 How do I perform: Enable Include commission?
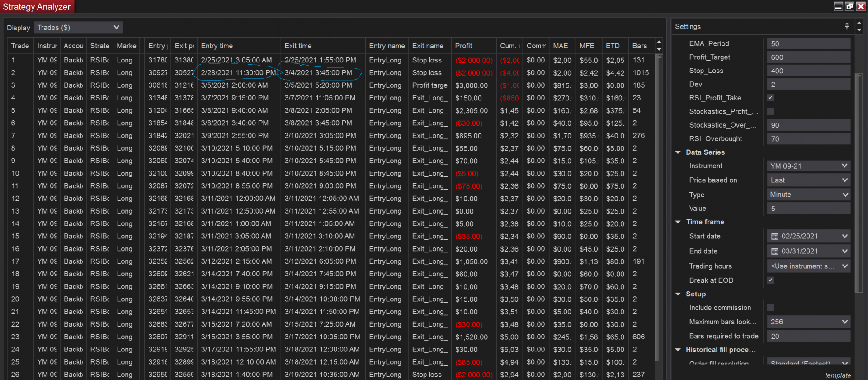click(x=770, y=308)
